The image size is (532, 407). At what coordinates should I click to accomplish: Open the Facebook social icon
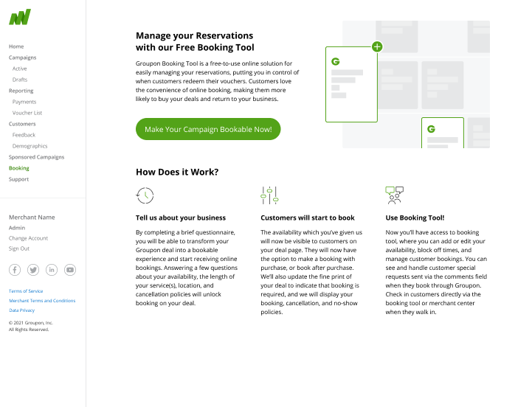pyautogui.click(x=15, y=270)
